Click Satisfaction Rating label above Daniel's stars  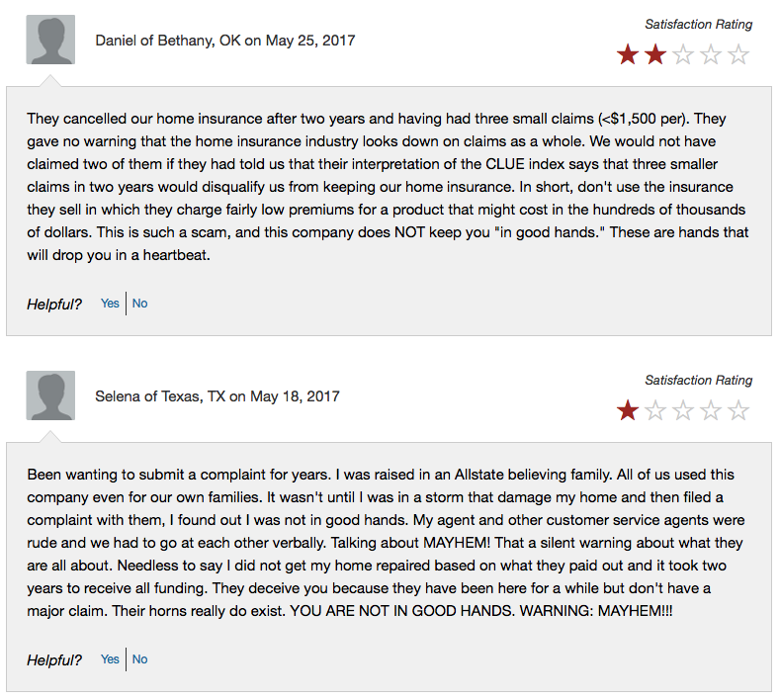[x=698, y=24]
